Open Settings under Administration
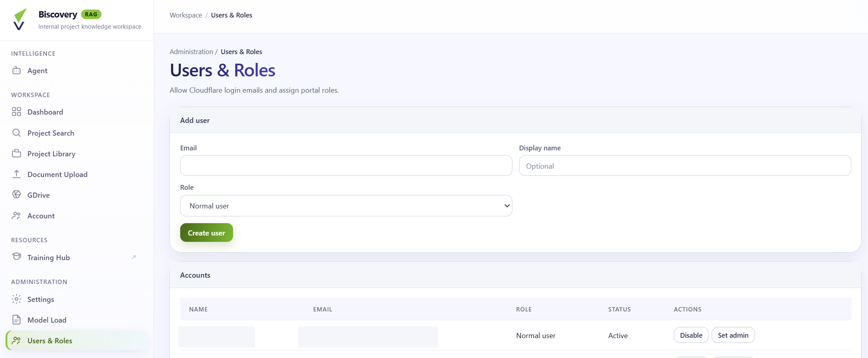Screen dimensions: 868x358 point(77,299)
